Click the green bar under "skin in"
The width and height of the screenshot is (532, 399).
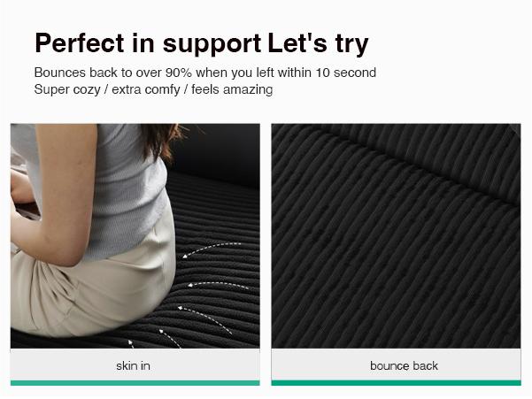tap(135, 383)
